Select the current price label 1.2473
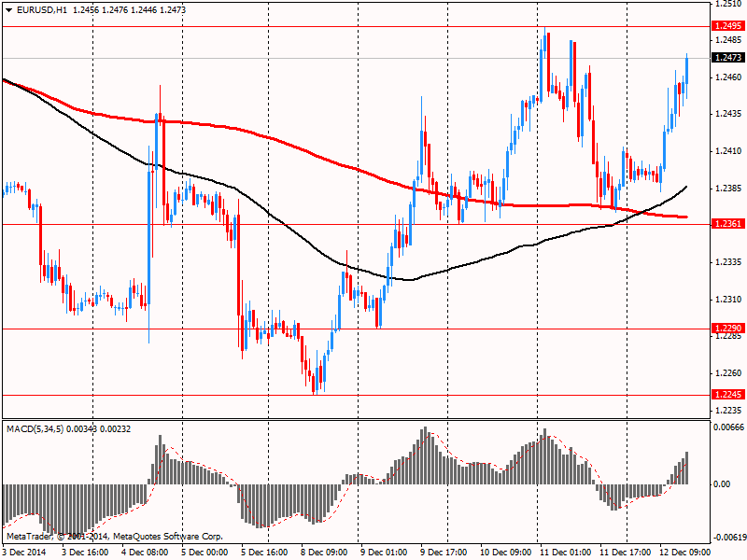The height and width of the screenshot is (560, 747). point(727,58)
